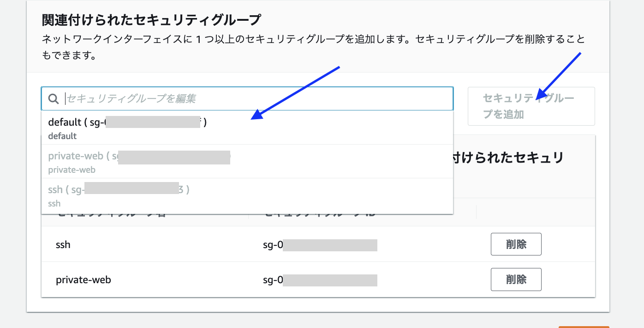The height and width of the screenshot is (328, 644).
Task: Select the default security group option
Action: (x=127, y=123)
